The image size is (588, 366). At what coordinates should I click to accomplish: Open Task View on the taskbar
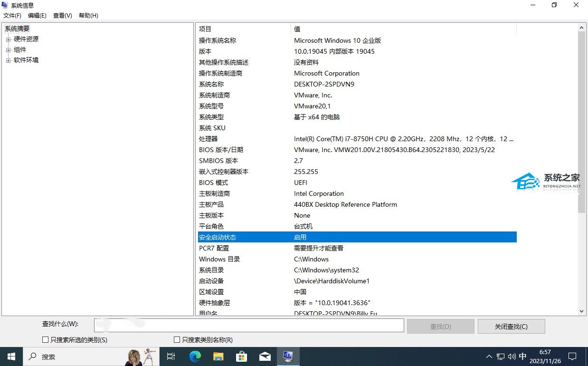[x=171, y=356]
